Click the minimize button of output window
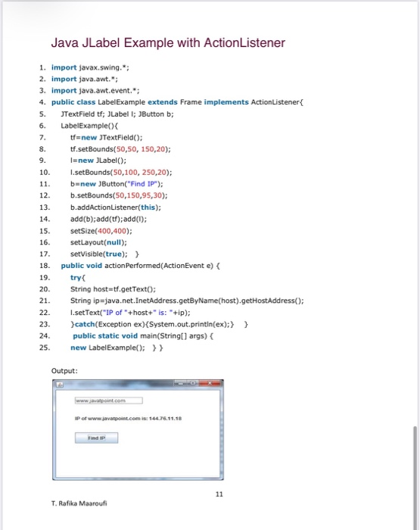Viewport: 420px width, 530px height. [181, 383]
